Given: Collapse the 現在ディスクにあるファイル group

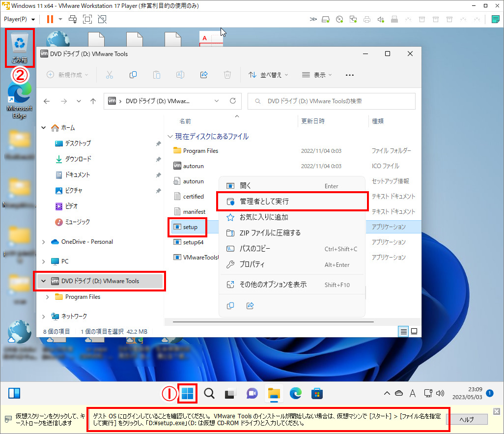Looking at the screenshot, I should pos(170,137).
